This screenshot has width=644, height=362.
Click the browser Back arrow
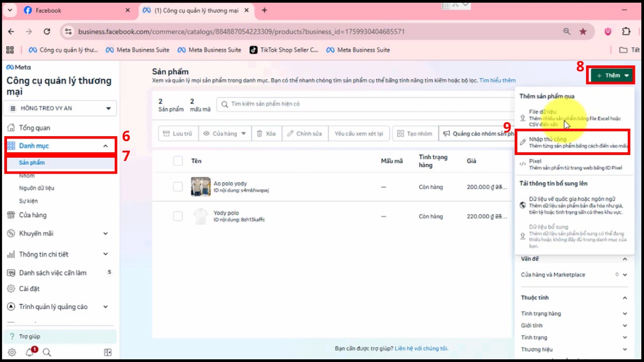pyautogui.click(x=11, y=32)
